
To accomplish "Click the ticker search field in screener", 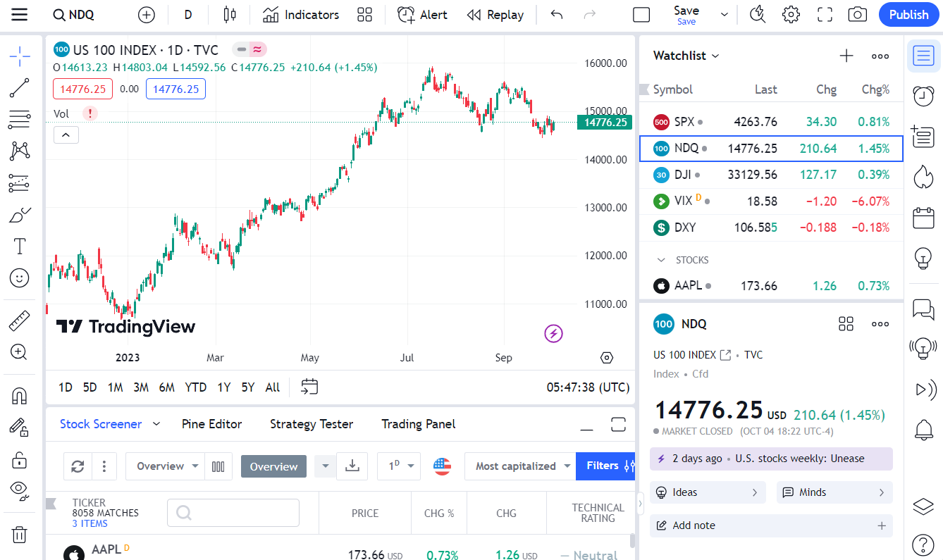I will pos(233,513).
